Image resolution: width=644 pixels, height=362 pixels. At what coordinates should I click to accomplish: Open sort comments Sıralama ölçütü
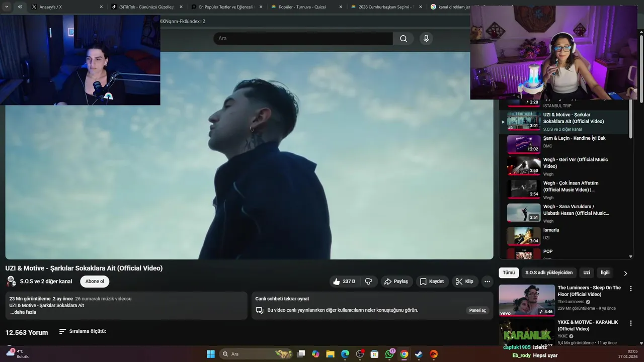point(83,331)
